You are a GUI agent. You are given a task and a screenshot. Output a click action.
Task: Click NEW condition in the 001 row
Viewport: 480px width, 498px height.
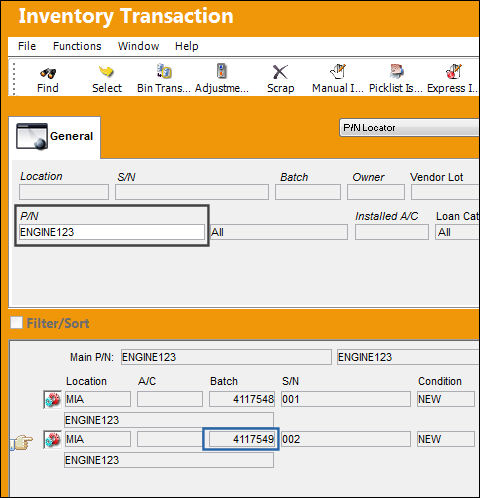[446, 399]
